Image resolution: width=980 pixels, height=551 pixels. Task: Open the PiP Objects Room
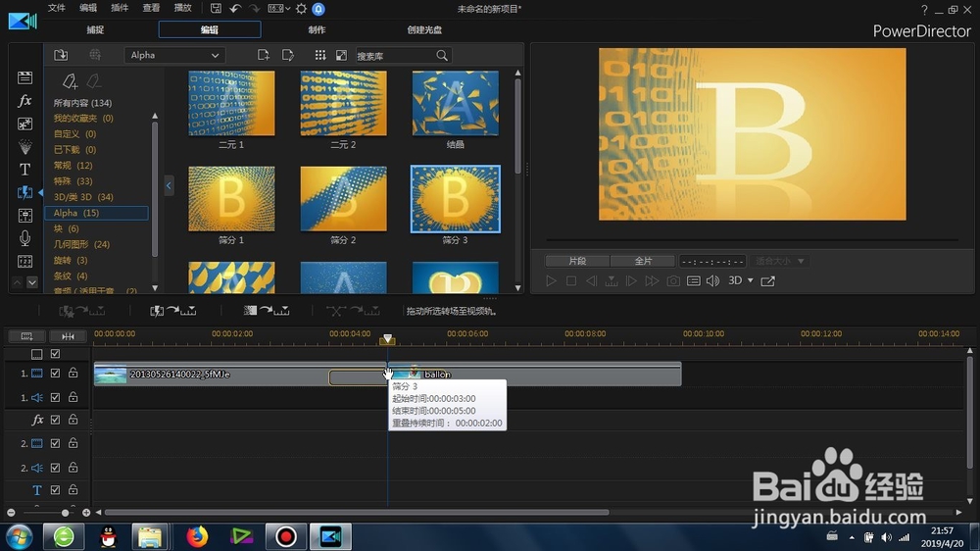25,124
